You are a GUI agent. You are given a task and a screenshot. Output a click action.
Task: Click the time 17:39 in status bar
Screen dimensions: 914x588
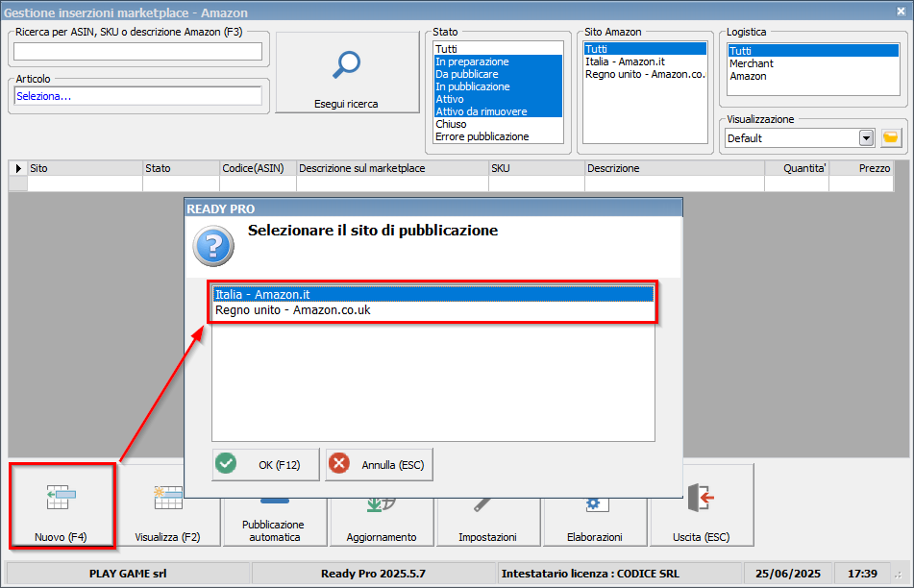point(863,574)
